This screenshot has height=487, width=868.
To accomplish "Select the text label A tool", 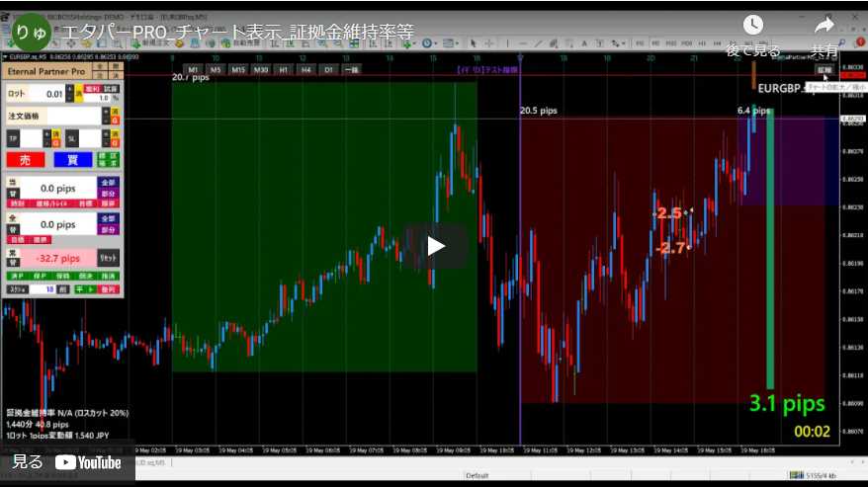I will click(x=584, y=43).
